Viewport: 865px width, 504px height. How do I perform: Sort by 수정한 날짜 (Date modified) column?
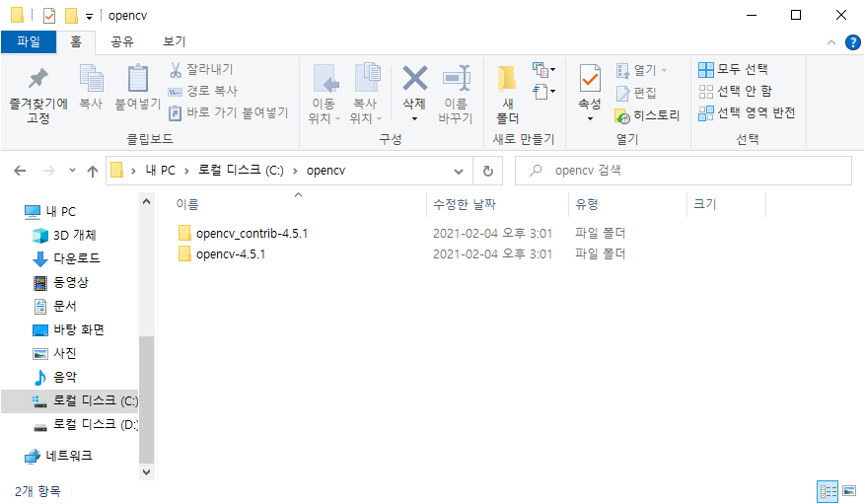pos(465,204)
